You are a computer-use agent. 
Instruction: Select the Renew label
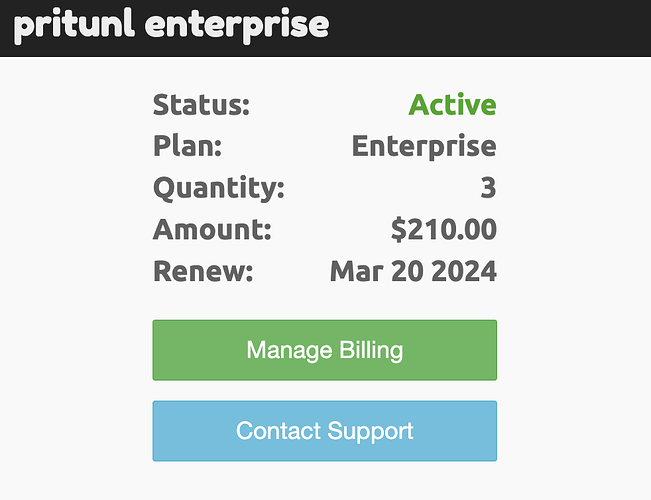pyautogui.click(x=204, y=271)
